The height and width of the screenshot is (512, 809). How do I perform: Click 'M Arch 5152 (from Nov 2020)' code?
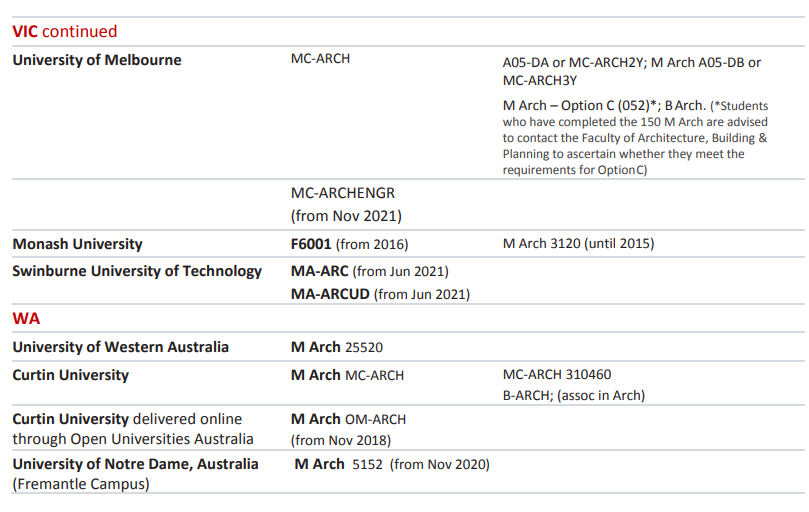(392, 464)
